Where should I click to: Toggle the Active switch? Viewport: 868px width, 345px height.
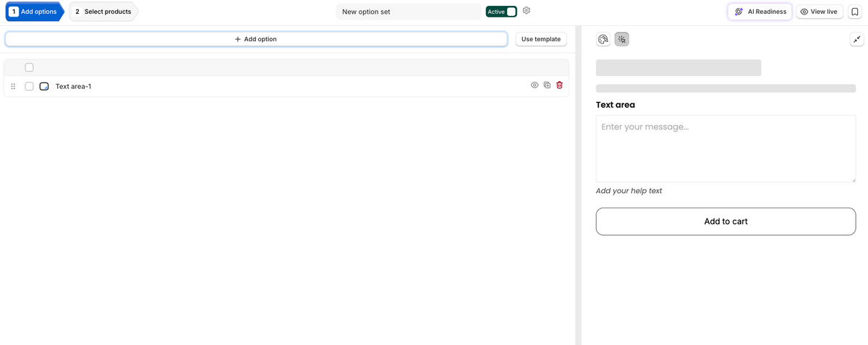(x=501, y=12)
